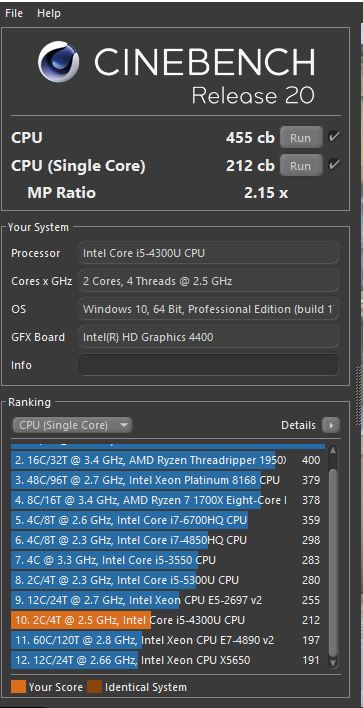Click ranking list scrollbar down arrow

333,662
